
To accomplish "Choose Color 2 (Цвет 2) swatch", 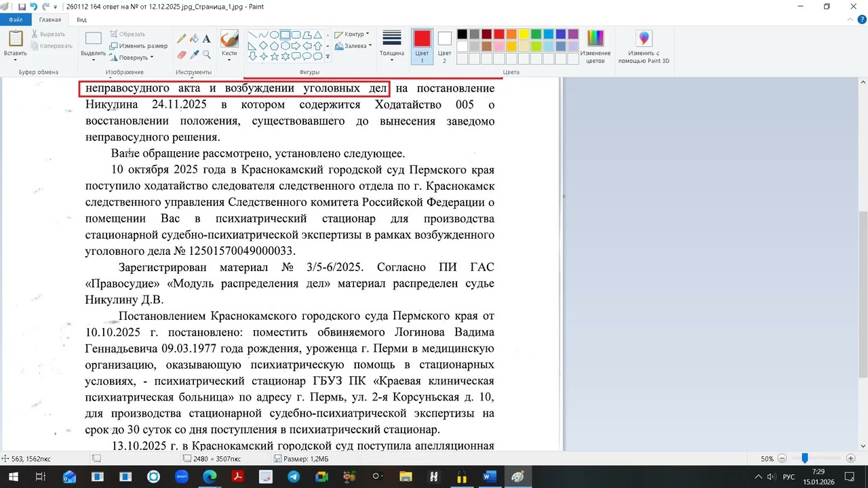I will tap(444, 39).
